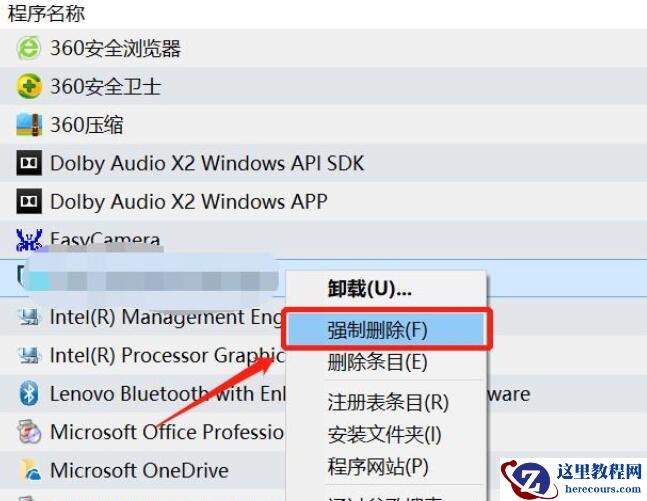This screenshot has width=647, height=501.
Task: Click the Intel(R) Processor Graphics icon
Action: (29, 355)
